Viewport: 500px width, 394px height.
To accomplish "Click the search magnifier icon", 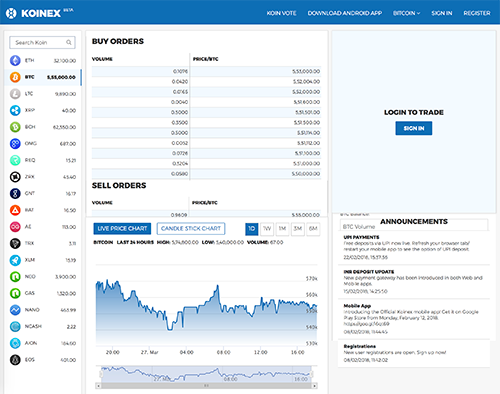I will coord(69,42).
